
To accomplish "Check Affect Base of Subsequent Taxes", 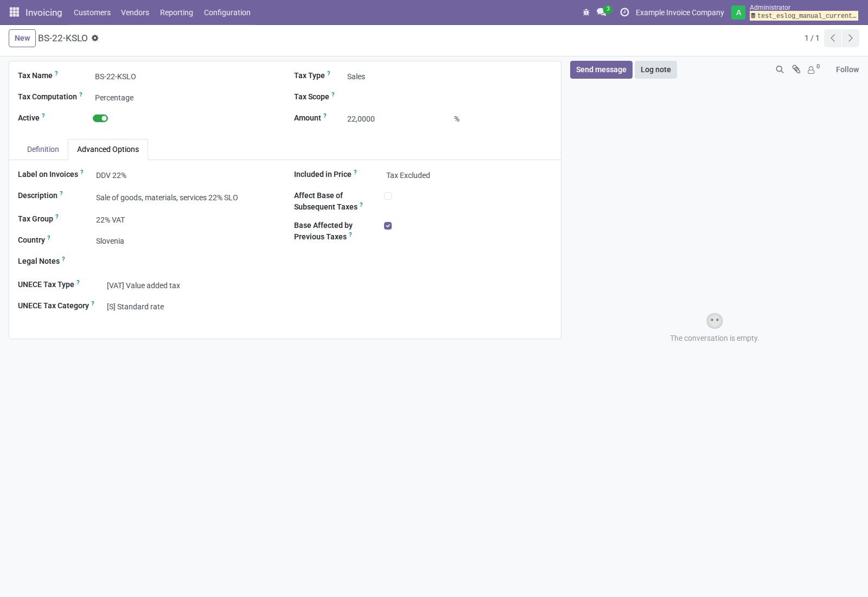I will [388, 196].
